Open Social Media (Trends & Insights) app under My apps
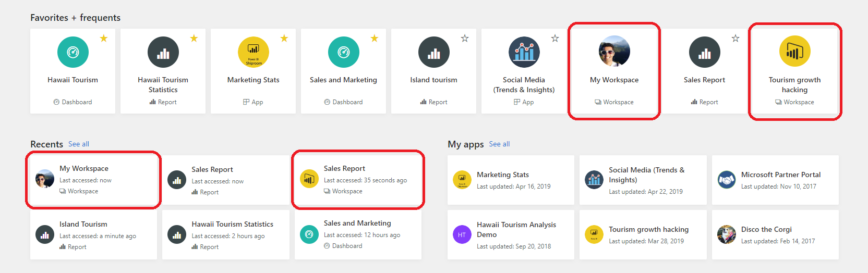 point(643,180)
